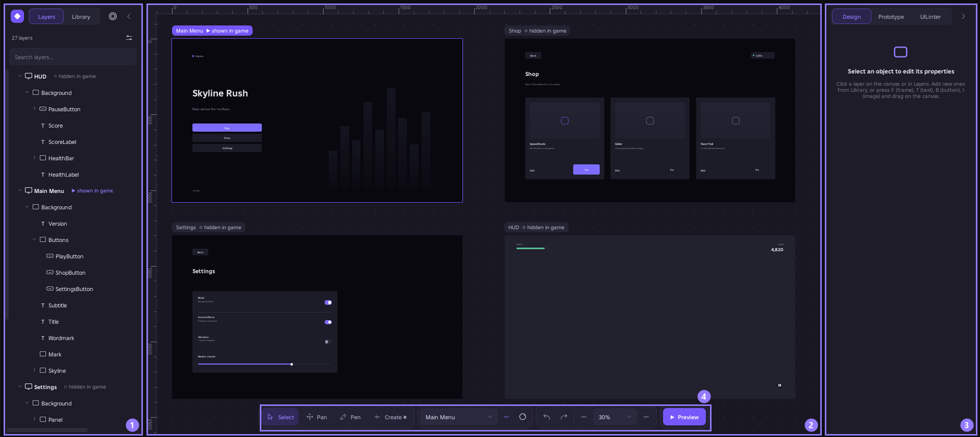Viewport: 980px width, 437px height.
Task: Click the SpeedBoots item icon in the Shop frame
Action: [x=565, y=121]
